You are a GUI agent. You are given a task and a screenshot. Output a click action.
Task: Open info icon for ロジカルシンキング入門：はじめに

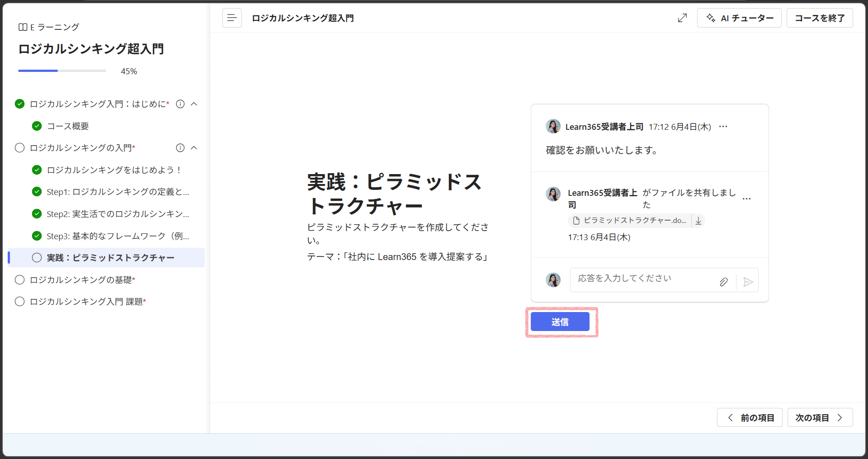pos(180,104)
